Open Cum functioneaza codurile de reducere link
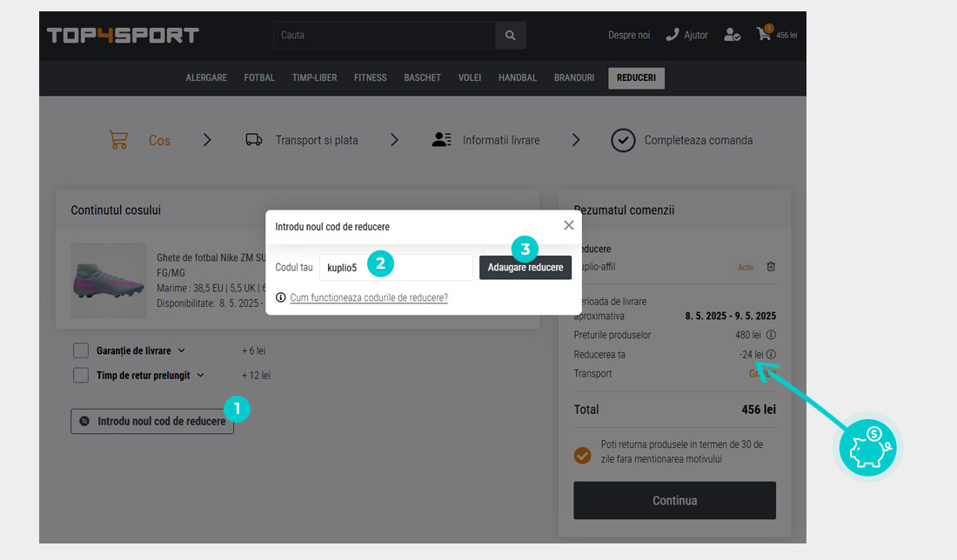Viewport: 957px width, 560px height. tap(369, 297)
